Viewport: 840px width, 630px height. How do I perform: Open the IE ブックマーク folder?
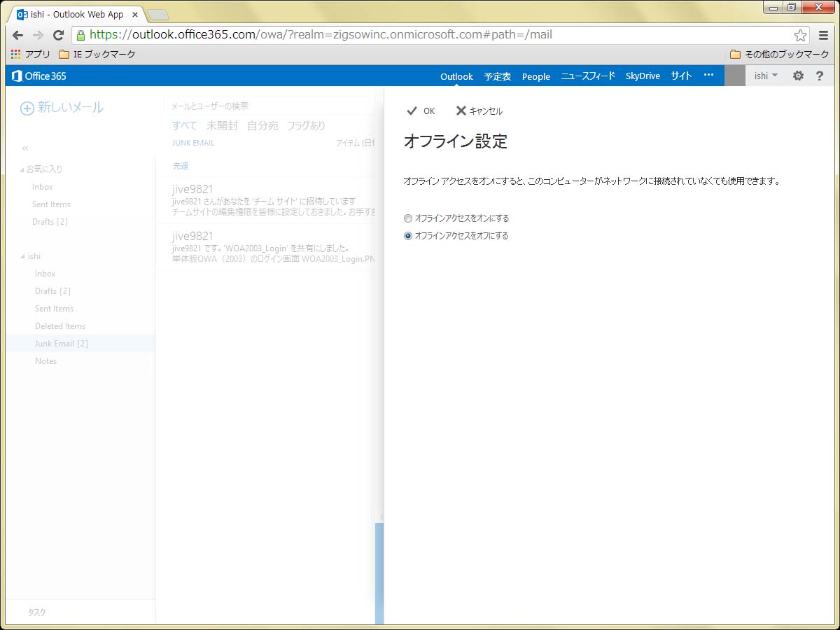point(97,54)
